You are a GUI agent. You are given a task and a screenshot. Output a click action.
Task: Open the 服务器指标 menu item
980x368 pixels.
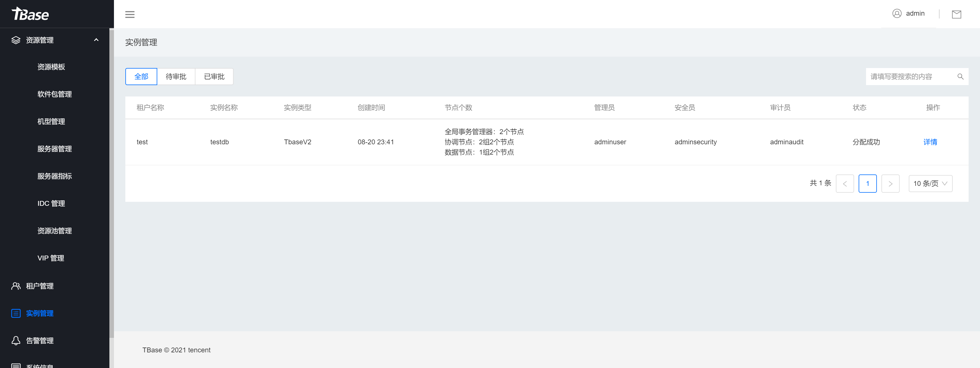tap(54, 176)
